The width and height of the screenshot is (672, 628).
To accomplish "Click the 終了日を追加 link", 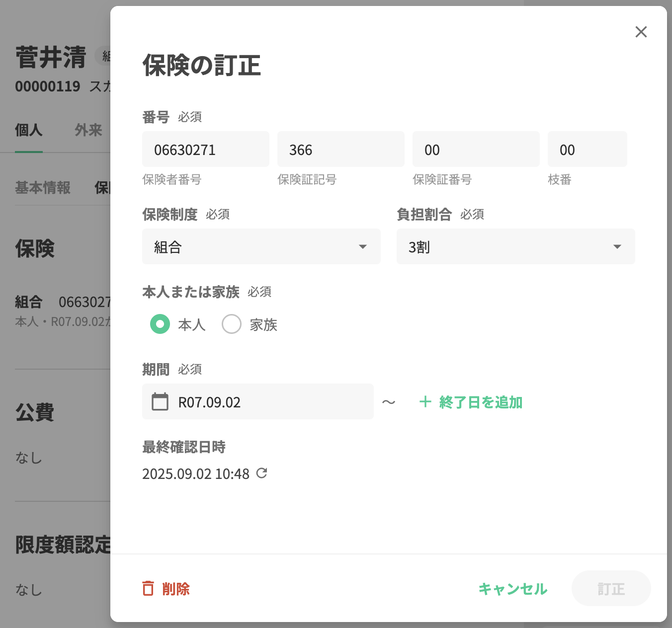I will tap(480, 402).
